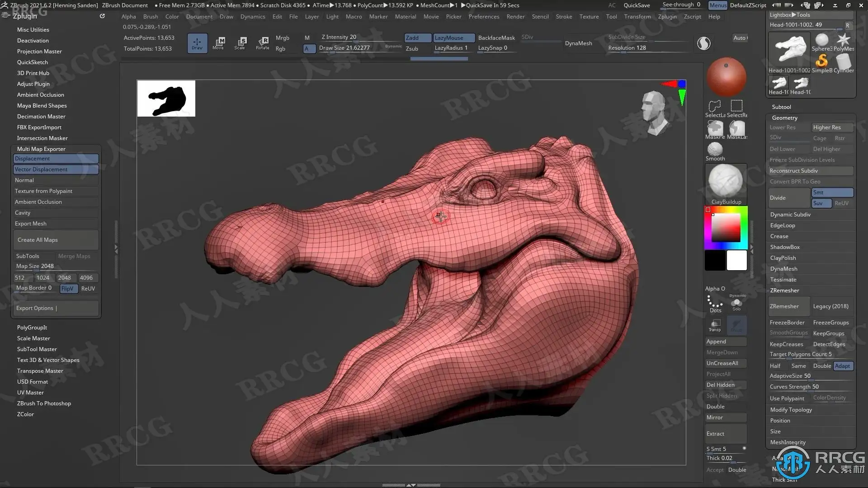Open the Stroke menu
868x488 pixels.
[564, 17]
